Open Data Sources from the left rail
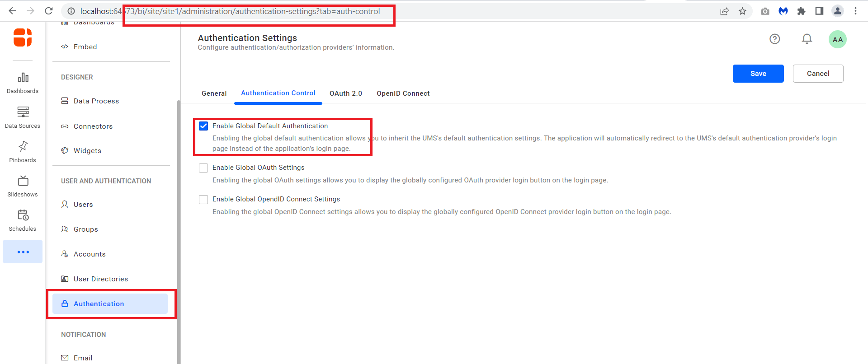This screenshot has width=868, height=364. 23,117
